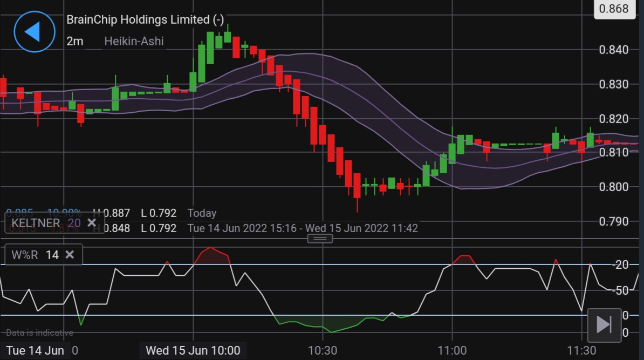The height and width of the screenshot is (360, 644).
Task: Select 11:00 on the time axis
Action: coord(452,350)
